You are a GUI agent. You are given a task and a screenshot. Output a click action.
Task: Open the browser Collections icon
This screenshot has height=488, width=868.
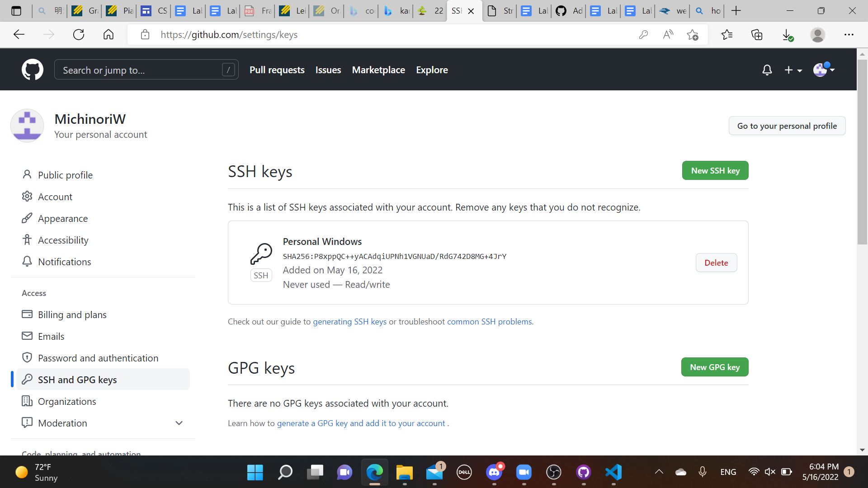(x=757, y=35)
